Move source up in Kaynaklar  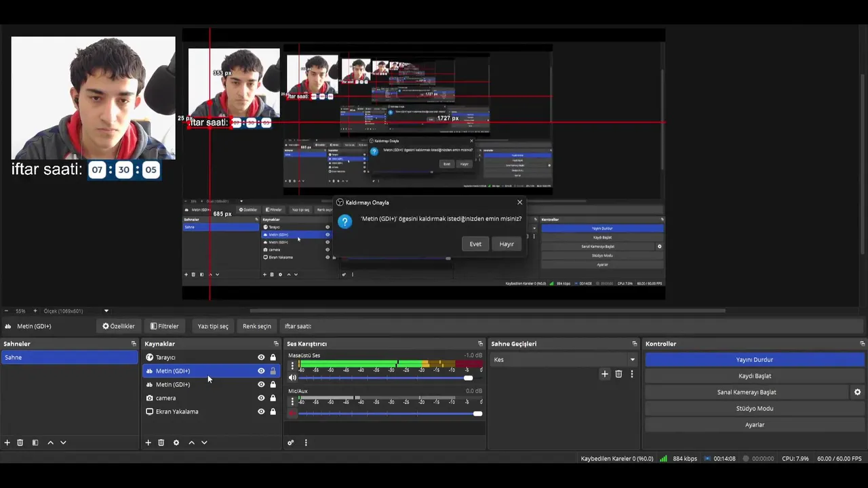pyautogui.click(x=191, y=443)
